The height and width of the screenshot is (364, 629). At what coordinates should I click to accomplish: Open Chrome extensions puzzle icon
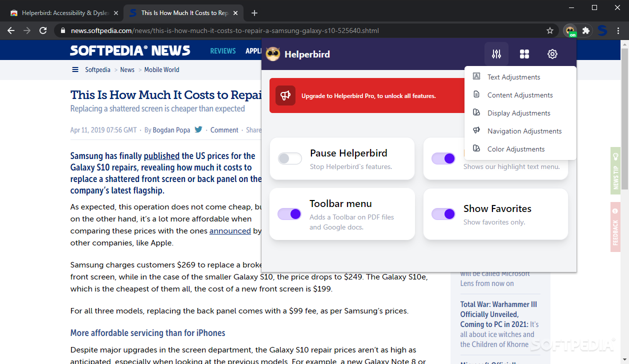pyautogui.click(x=586, y=30)
